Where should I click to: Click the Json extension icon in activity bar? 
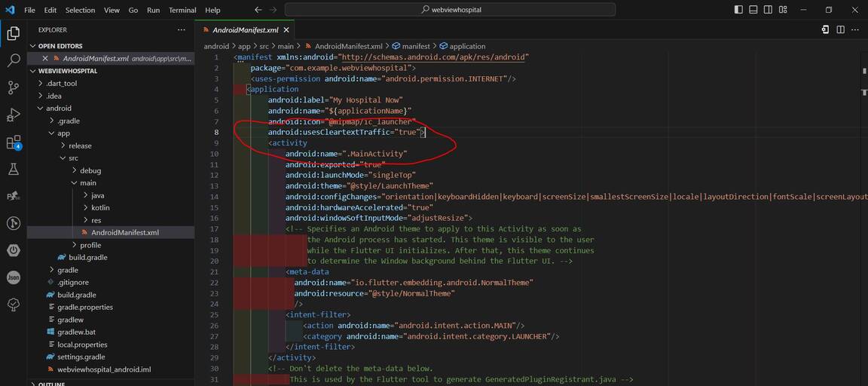(14, 277)
